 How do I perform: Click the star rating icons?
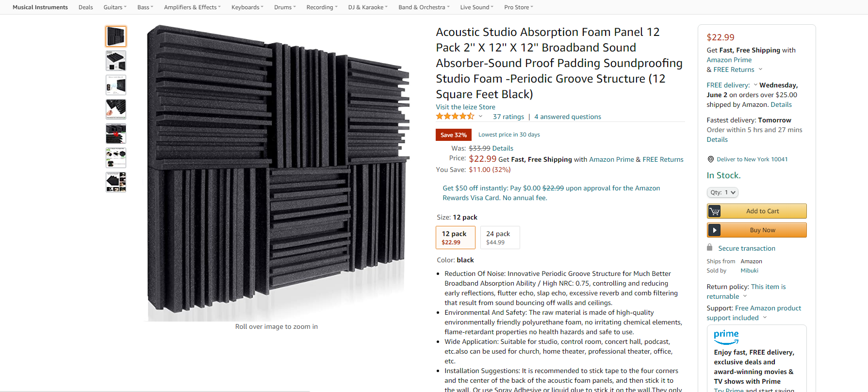[455, 117]
